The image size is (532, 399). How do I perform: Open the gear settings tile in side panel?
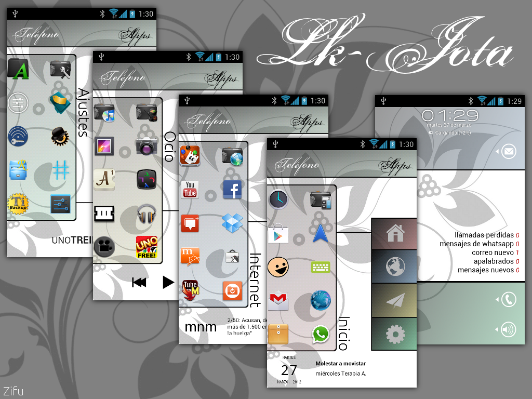point(395,332)
